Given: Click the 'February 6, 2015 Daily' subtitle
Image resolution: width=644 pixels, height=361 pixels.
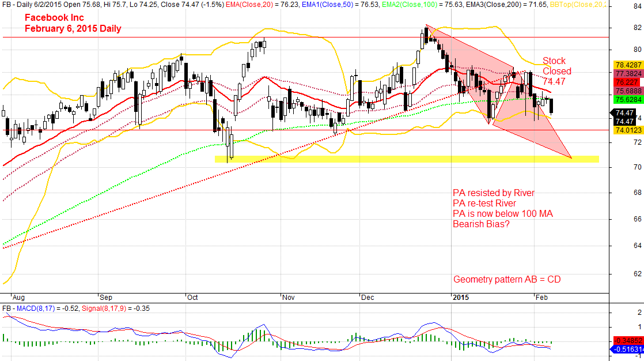Looking at the screenshot, I should point(73,29).
